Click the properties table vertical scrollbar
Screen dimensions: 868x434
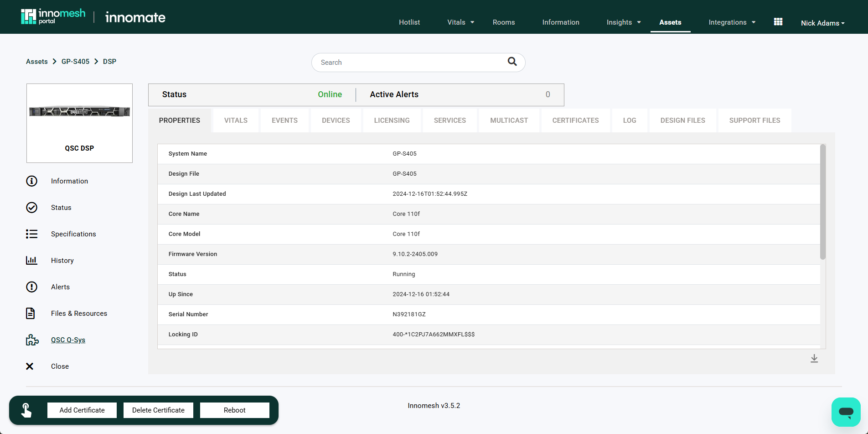pos(823,202)
